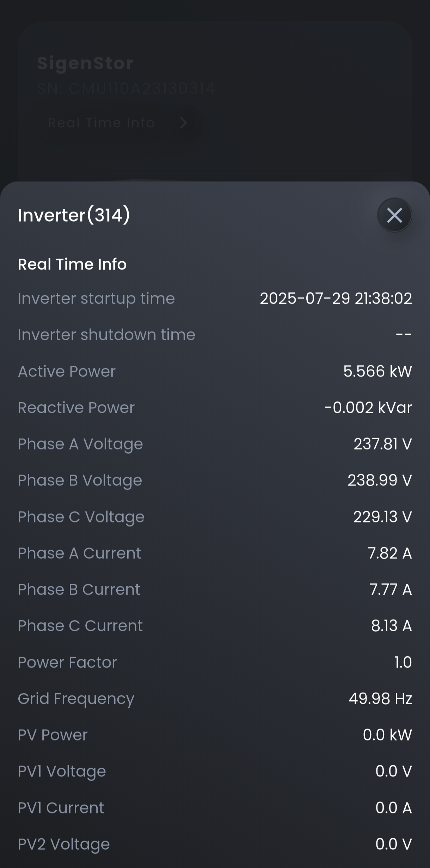Select the Active Power value 5.566 kW
Viewport: 430px width, 868px height.
[x=377, y=371]
